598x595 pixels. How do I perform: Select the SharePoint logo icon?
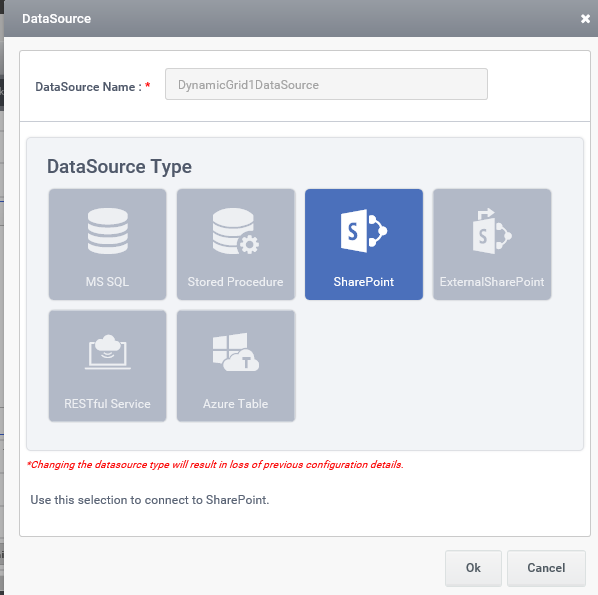[364, 231]
